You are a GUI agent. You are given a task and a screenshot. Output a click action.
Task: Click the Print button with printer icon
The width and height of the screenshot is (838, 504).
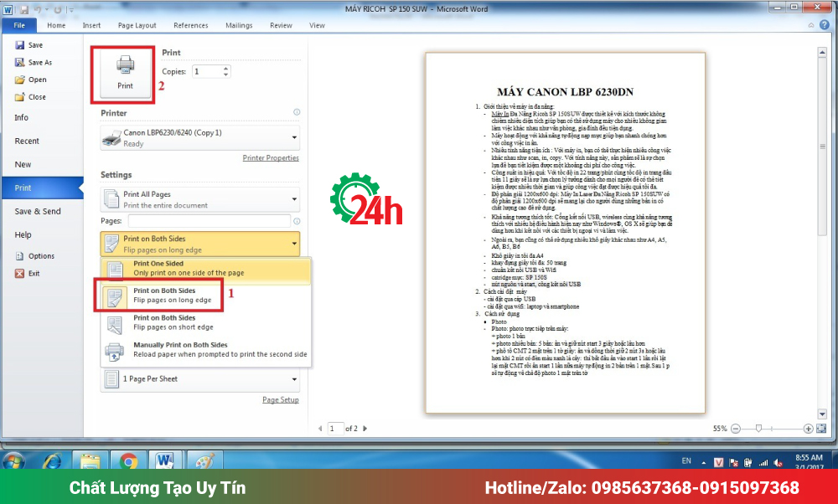coord(125,73)
